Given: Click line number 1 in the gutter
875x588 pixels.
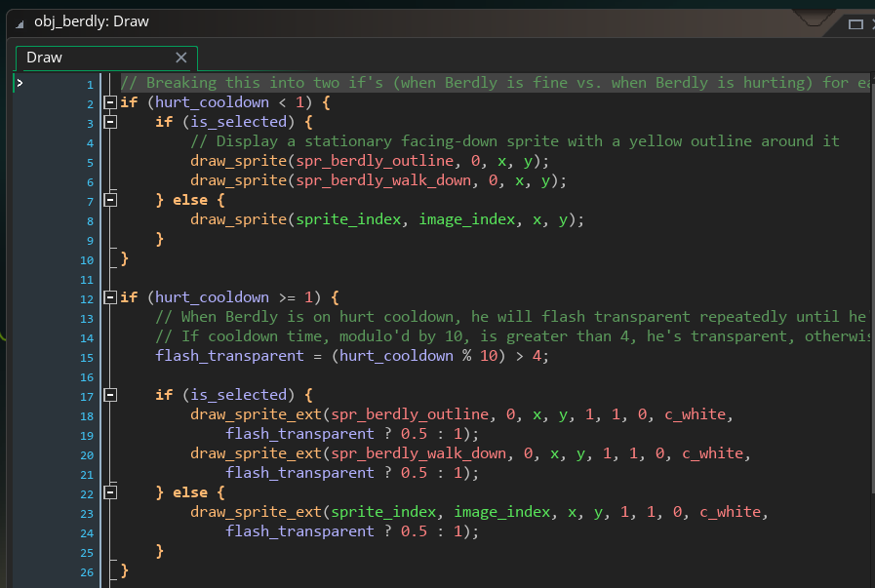Looking at the screenshot, I should (90, 85).
